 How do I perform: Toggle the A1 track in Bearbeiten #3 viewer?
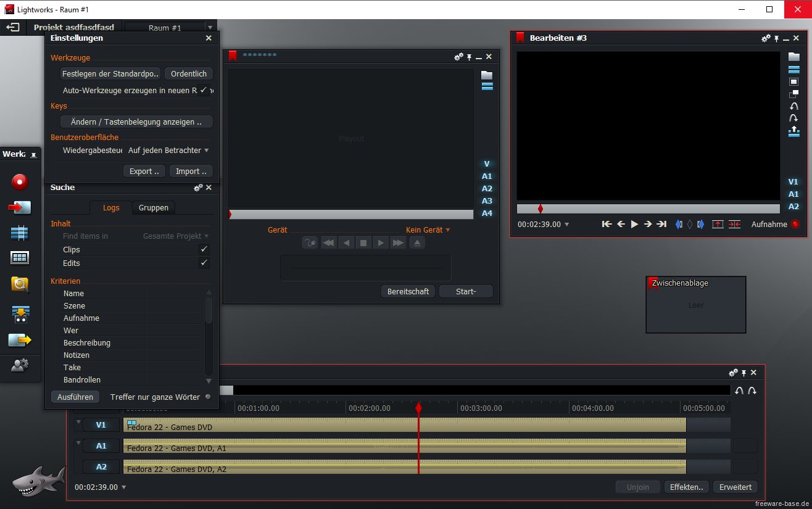(x=793, y=194)
